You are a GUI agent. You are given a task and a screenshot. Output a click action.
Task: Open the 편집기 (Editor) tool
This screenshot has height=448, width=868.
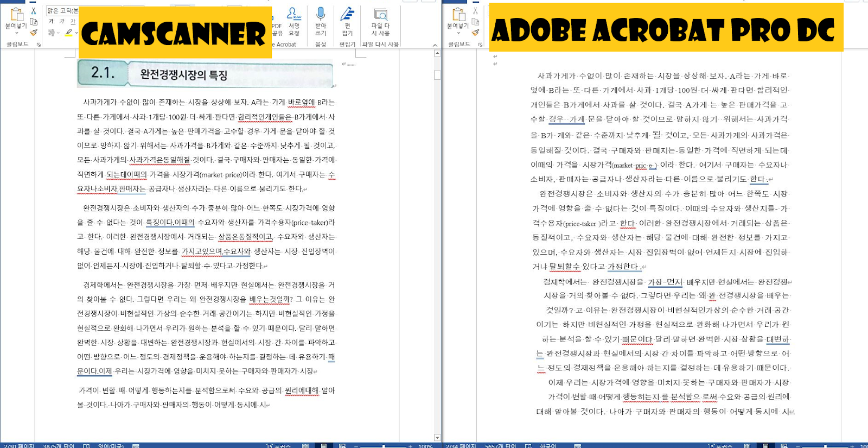[347, 22]
